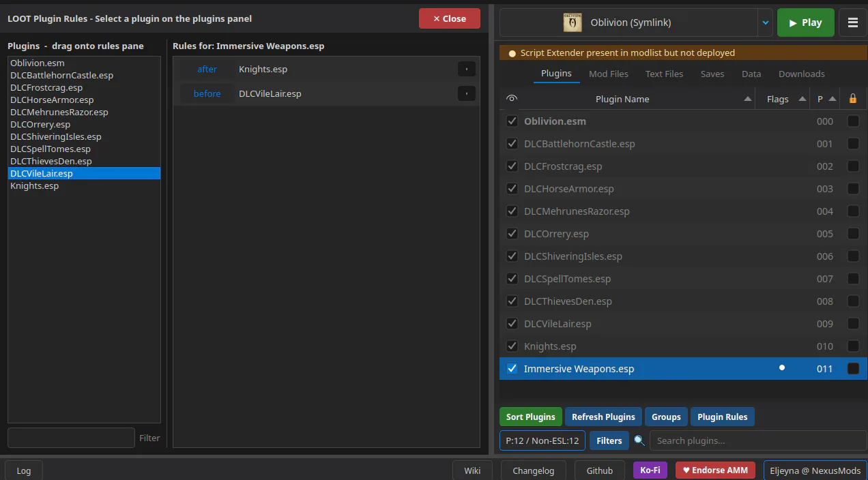Toggle the 'before' rule type for DLCVileLair.esp
Image resolution: width=868 pixels, height=480 pixels.
tap(207, 93)
